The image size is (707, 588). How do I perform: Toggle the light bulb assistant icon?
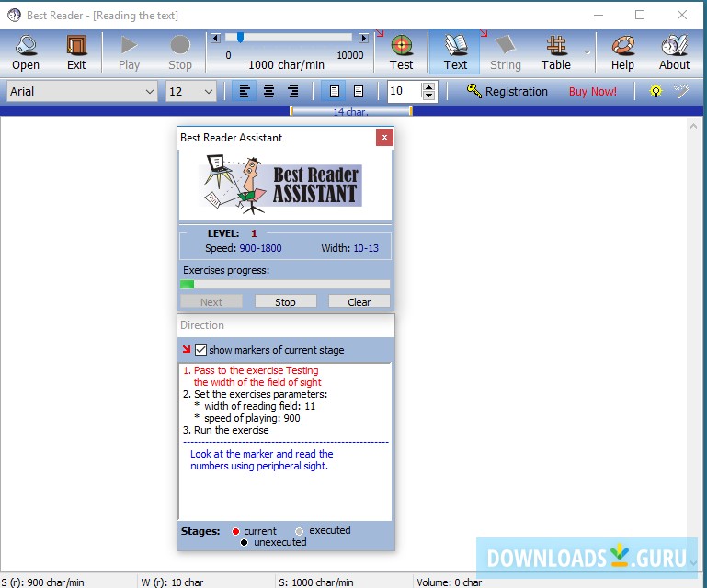[656, 92]
